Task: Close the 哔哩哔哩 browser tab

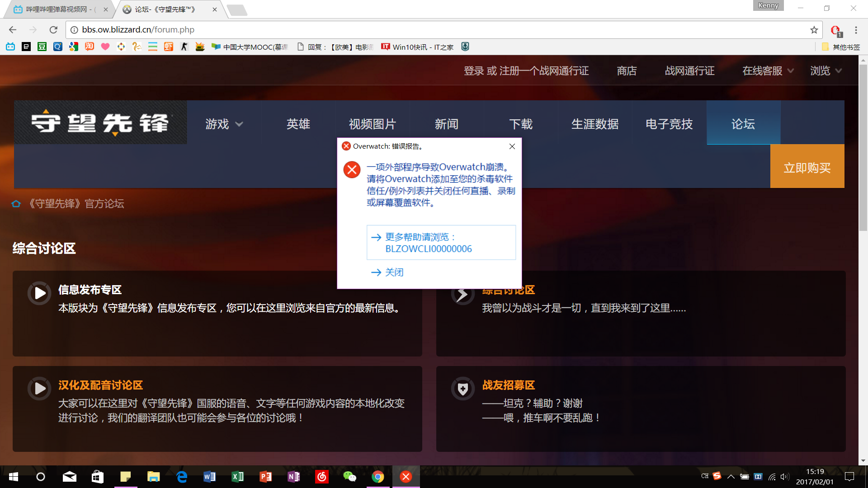Action: (x=106, y=9)
